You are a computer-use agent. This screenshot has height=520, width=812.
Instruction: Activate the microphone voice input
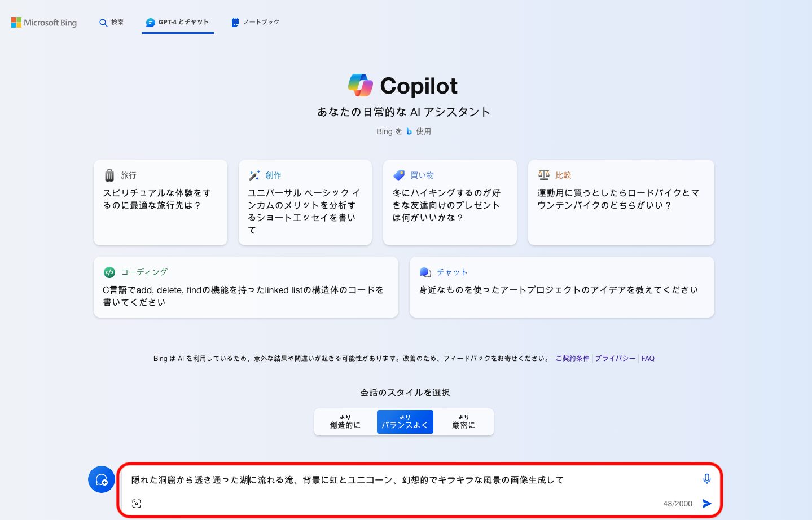(707, 479)
